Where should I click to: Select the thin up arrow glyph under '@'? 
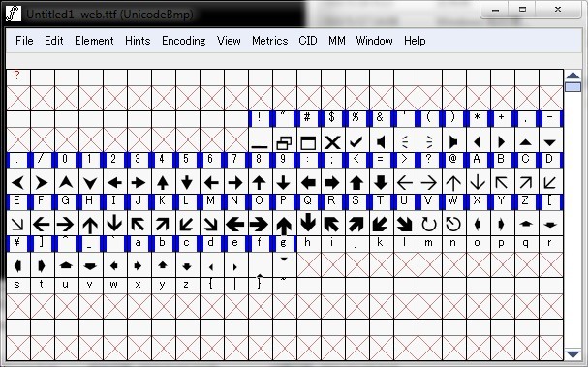tap(453, 181)
